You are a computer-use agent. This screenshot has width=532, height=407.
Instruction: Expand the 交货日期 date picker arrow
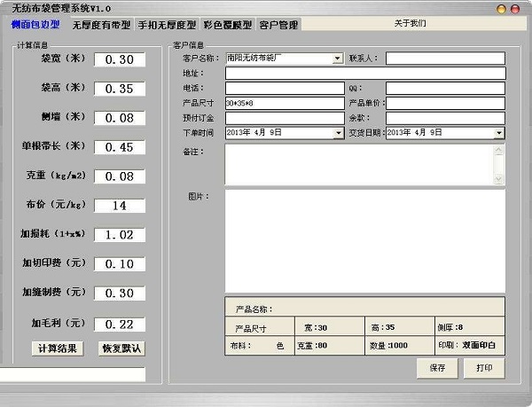(498, 133)
